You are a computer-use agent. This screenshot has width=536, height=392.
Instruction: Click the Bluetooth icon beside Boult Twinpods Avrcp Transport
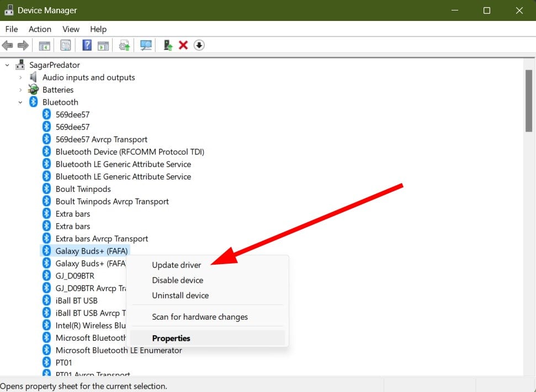46,201
